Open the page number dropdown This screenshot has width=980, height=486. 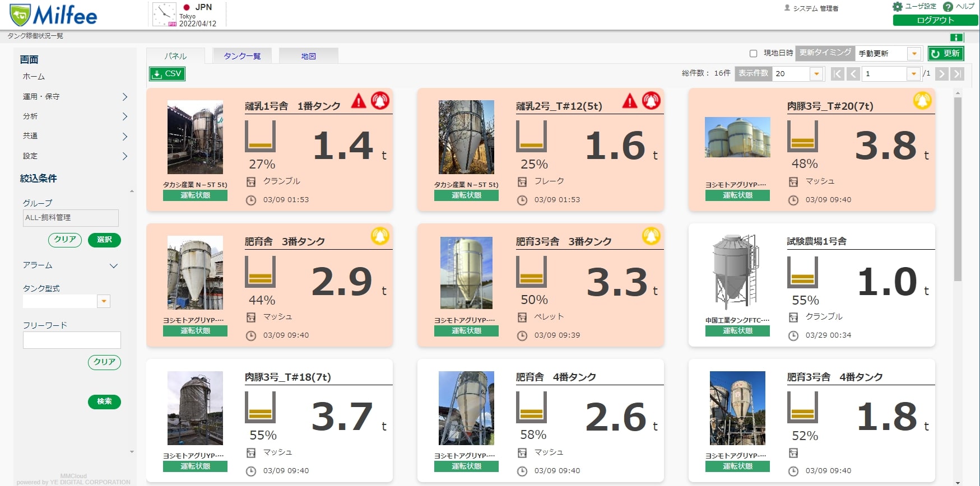pos(914,74)
